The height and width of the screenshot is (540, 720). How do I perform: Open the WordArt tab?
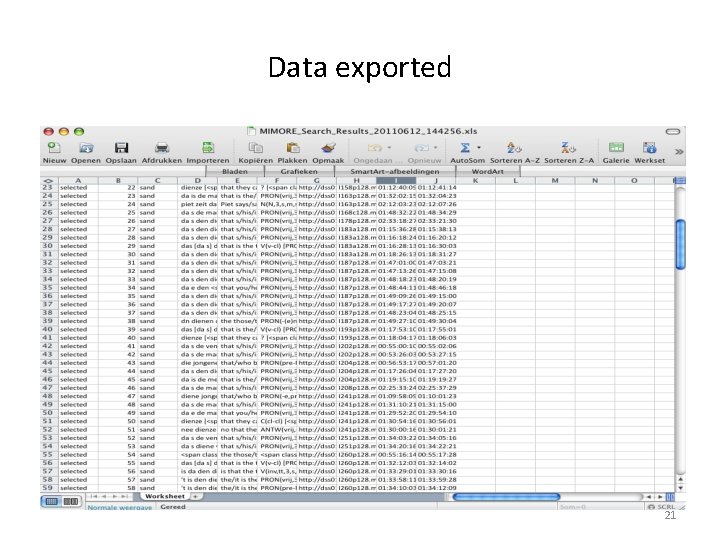click(488, 172)
